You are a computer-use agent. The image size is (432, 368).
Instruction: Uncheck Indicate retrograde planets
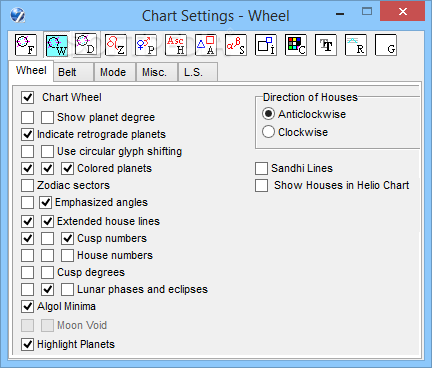pos(27,134)
